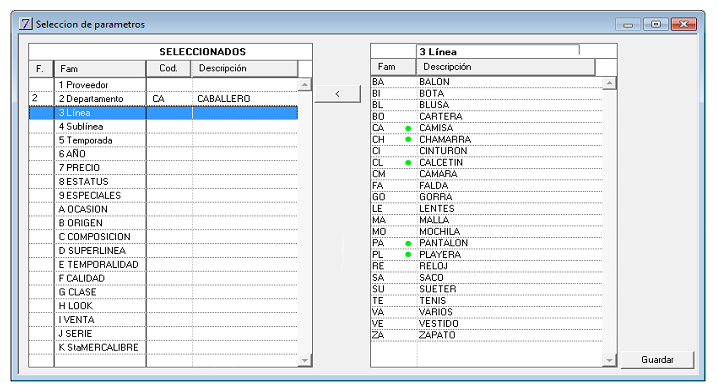Viewport: 718px width, 389px height.
Task: Select the highlighted '3 Línea' row
Action: (163, 113)
